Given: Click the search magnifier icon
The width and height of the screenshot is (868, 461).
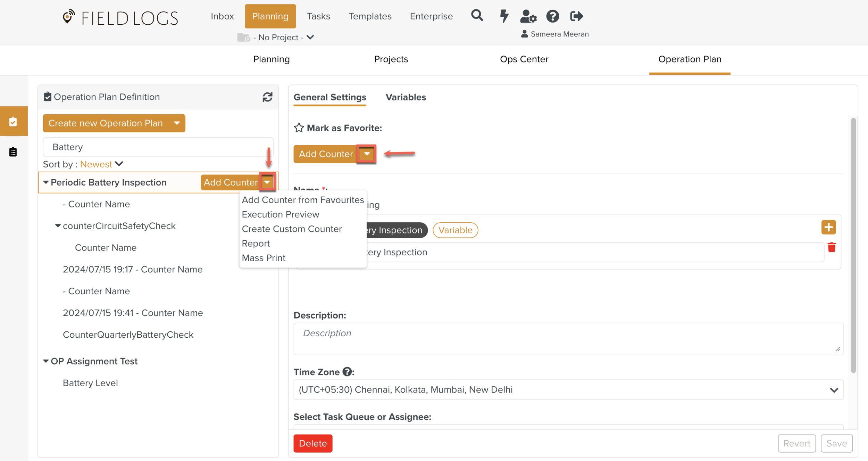Looking at the screenshot, I should click(477, 16).
